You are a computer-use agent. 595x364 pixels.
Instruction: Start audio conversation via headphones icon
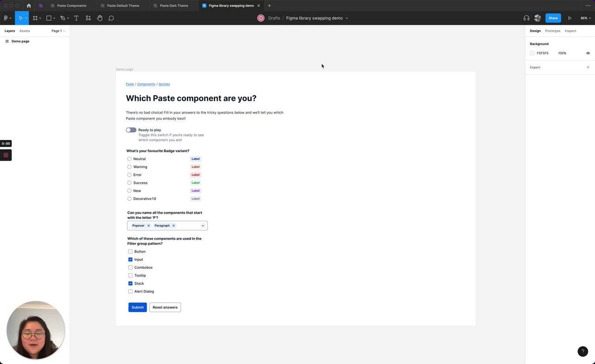(x=526, y=18)
